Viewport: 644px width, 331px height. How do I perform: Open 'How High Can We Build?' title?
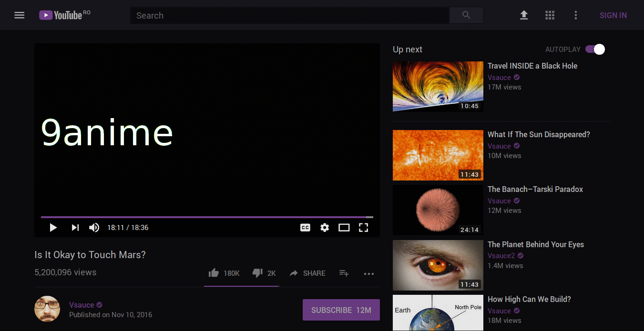point(529,299)
